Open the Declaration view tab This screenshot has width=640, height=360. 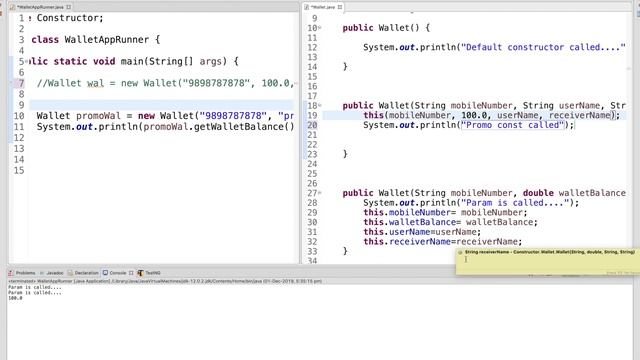pos(83,273)
